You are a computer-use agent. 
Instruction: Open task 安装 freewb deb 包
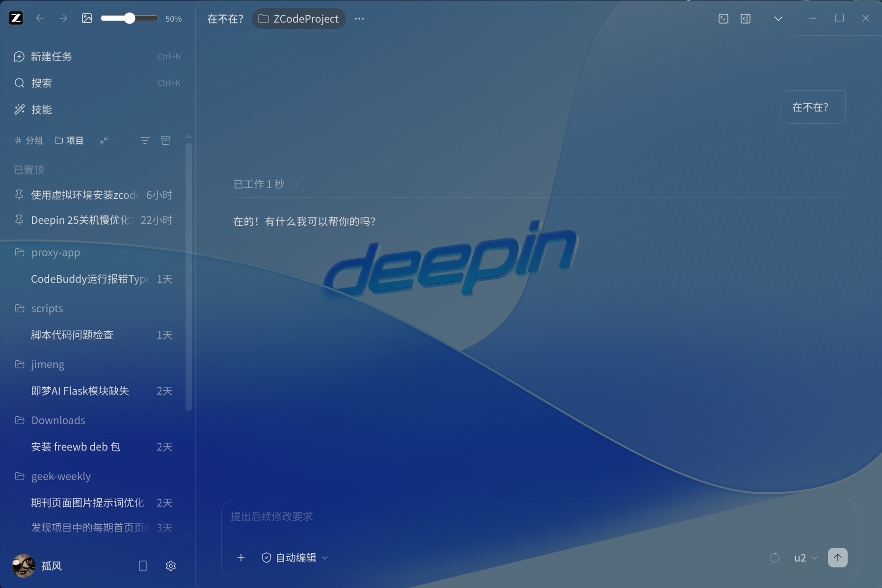(93, 447)
